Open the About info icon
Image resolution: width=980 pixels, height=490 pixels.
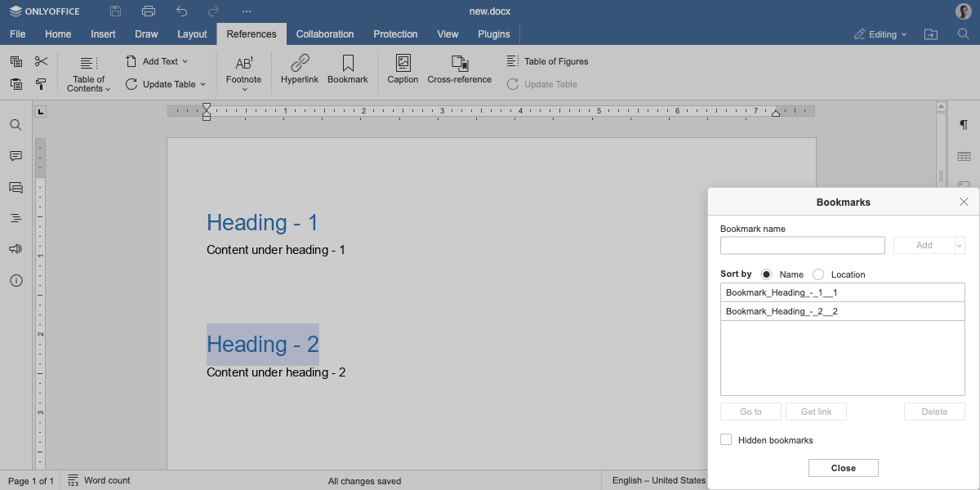coord(16,280)
